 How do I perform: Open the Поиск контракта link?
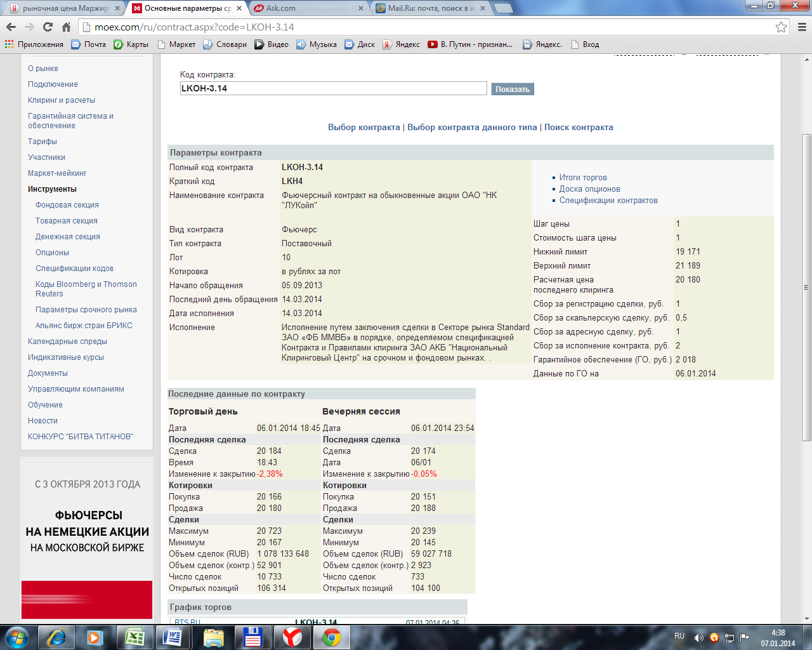click(579, 127)
